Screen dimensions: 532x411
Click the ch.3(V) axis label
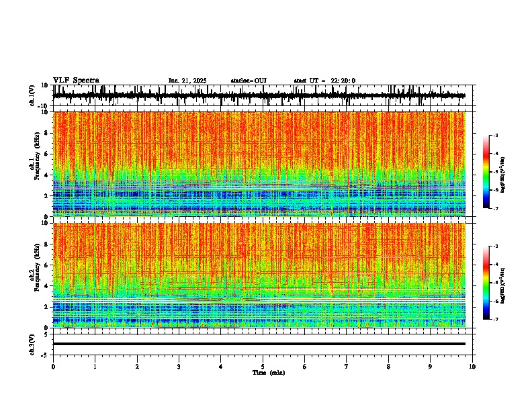pos(32,345)
